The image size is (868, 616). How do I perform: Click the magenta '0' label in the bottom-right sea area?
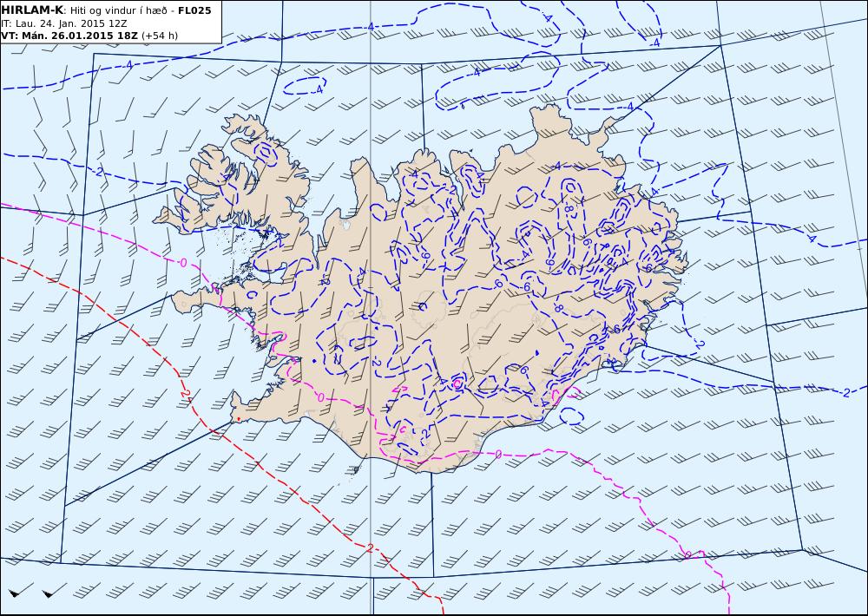click(x=688, y=554)
